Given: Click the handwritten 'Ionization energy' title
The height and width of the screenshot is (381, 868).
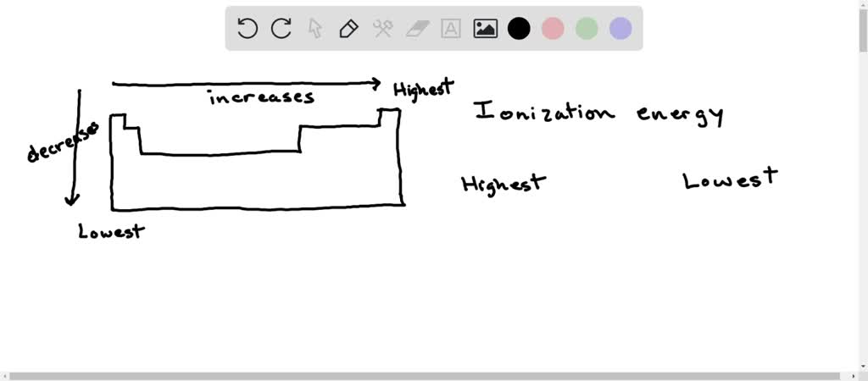Looking at the screenshot, I should pos(599,114).
